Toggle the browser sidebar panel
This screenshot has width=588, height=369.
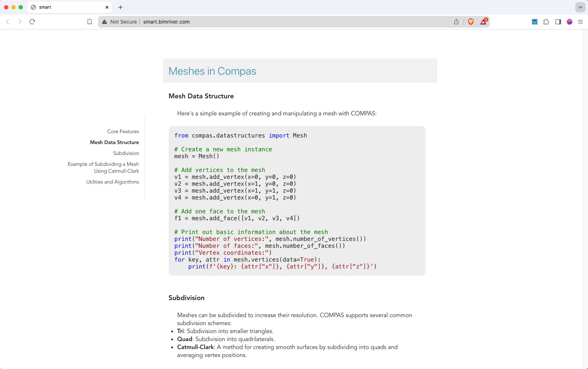click(x=558, y=22)
